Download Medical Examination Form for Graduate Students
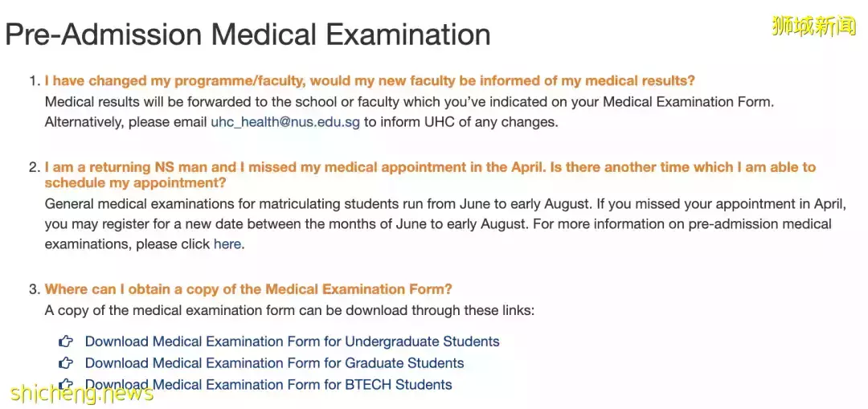Viewport: 868px width, 409px height. point(274,363)
